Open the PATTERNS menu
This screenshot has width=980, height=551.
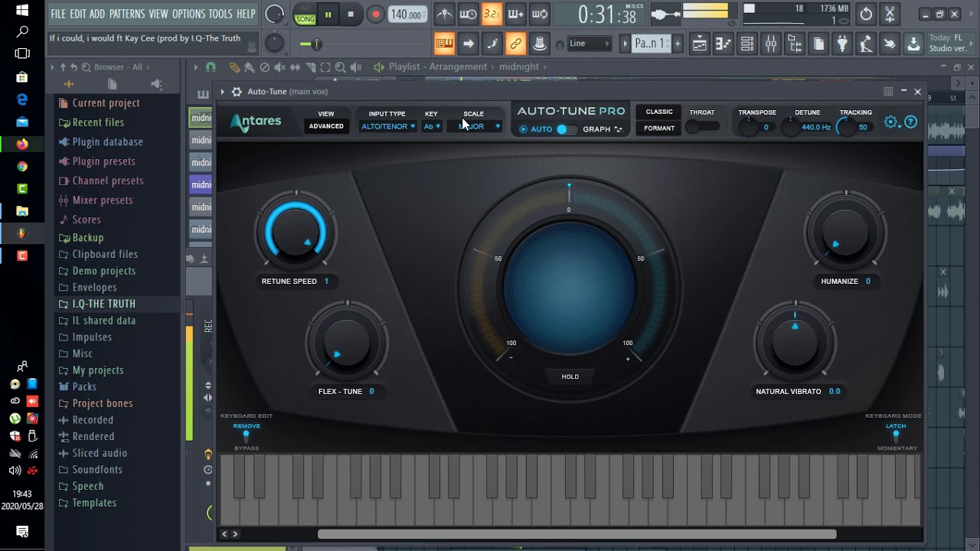tap(126, 14)
